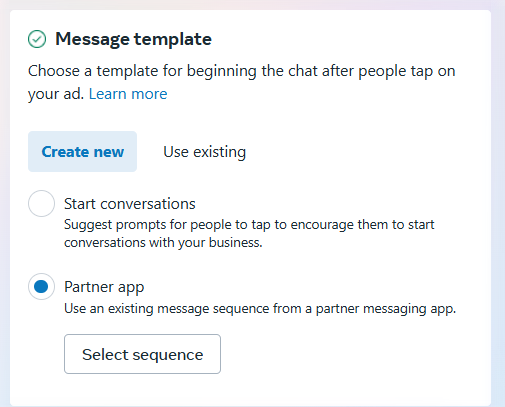Click the highlighted Create new tab
This screenshot has width=505, height=407.
coord(82,152)
